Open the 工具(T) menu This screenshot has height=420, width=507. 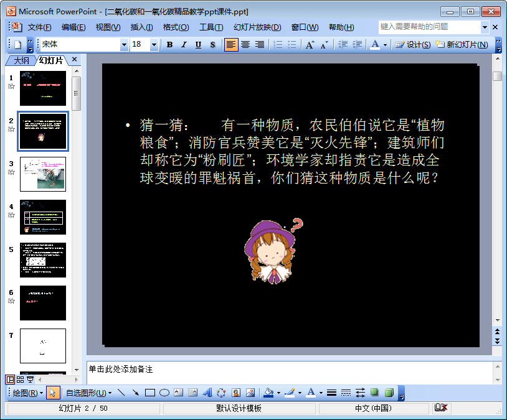tap(211, 27)
